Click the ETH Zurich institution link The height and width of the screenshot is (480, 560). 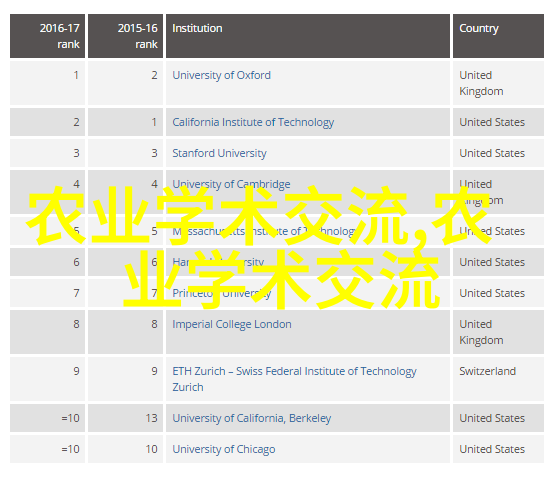(294, 379)
